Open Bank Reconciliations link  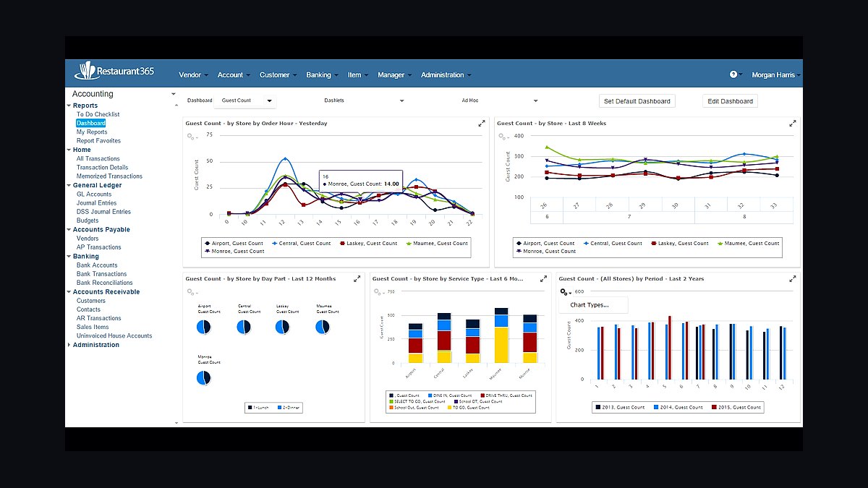click(x=105, y=283)
